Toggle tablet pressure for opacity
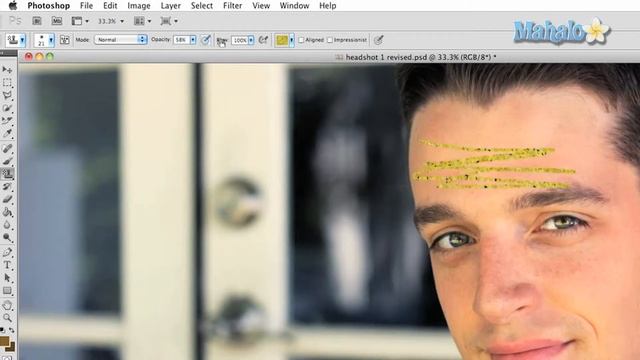The height and width of the screenshot is (360, 640). pos(206,40)
